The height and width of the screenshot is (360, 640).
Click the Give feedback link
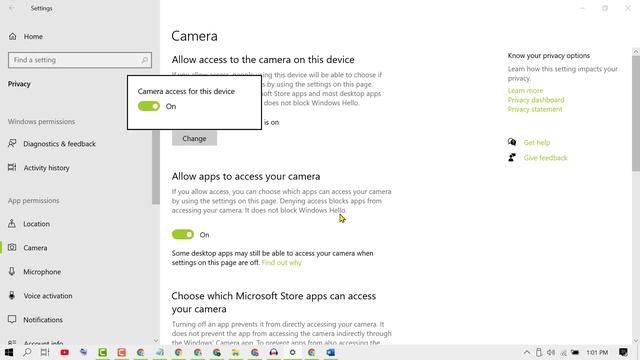pyautogui.click(x=545, y=158)
